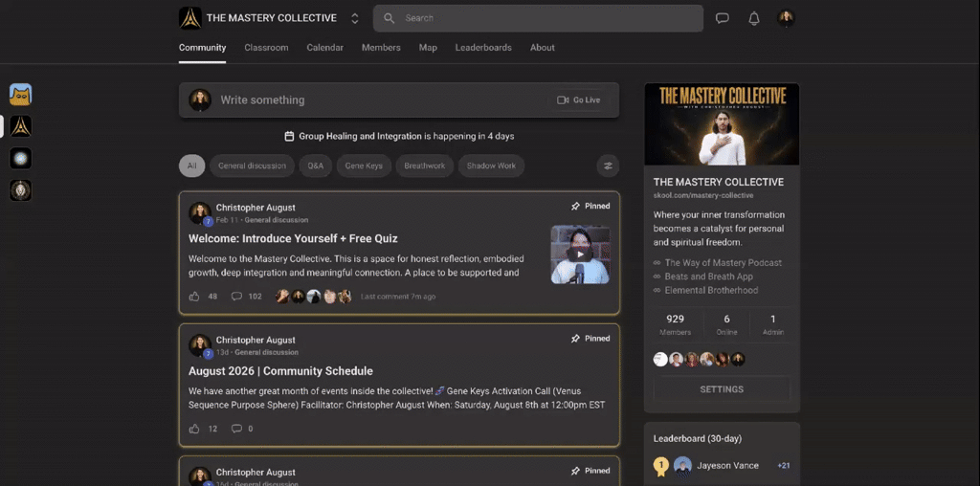Screen dimensions: 980x486
Task: Open comments icon on the Community Schedule post
Action: click(x=236, y=429)
